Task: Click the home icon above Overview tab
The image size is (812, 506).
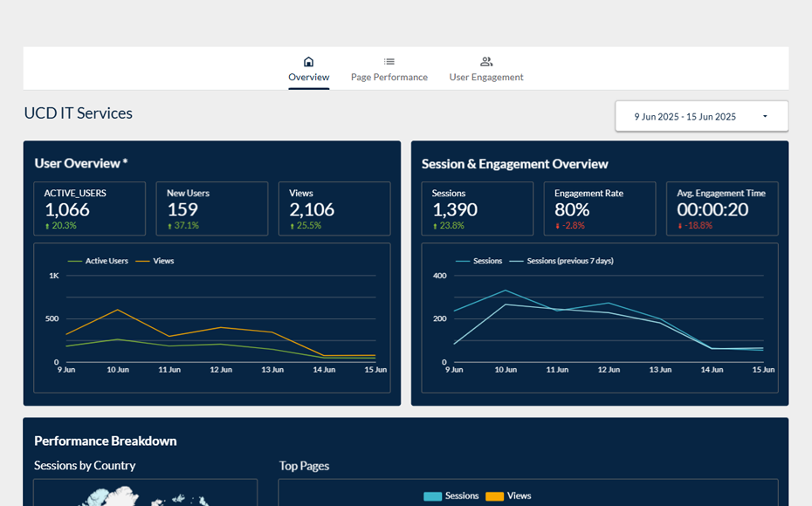Action: point(308,61)
